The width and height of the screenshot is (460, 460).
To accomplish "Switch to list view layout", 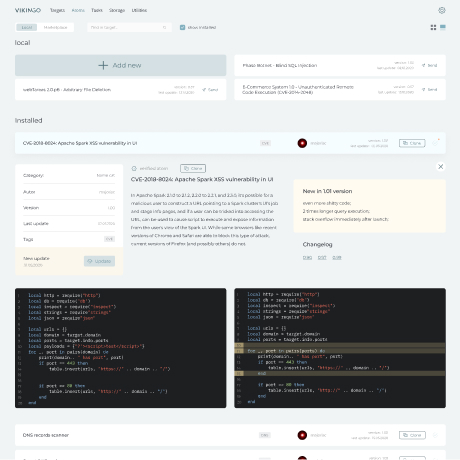I will (x=443, y=27).
